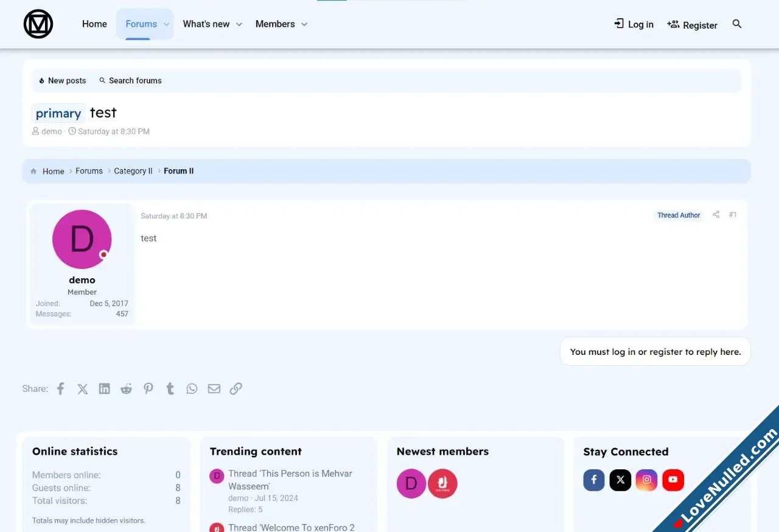The width and height of the screenshot is (779, 532).
Task: Open the search magnifier icon in header
Action: point(737,24)
